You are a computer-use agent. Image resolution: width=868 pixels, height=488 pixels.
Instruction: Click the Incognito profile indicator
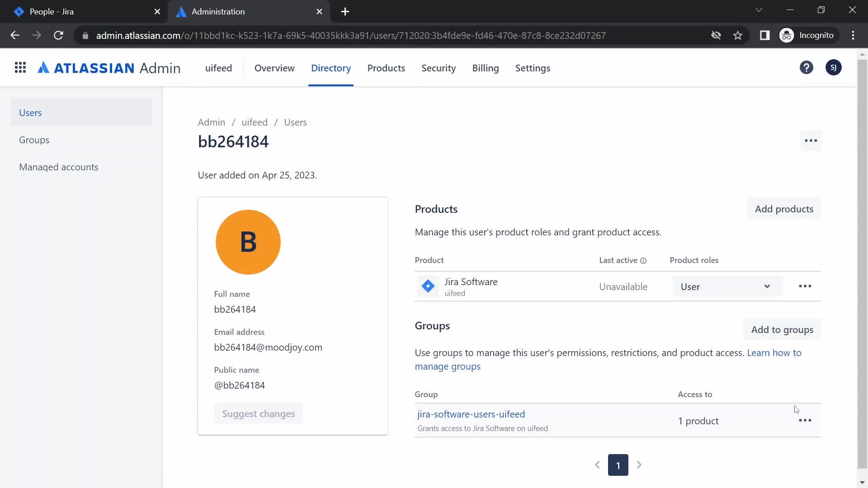[808, 35]
